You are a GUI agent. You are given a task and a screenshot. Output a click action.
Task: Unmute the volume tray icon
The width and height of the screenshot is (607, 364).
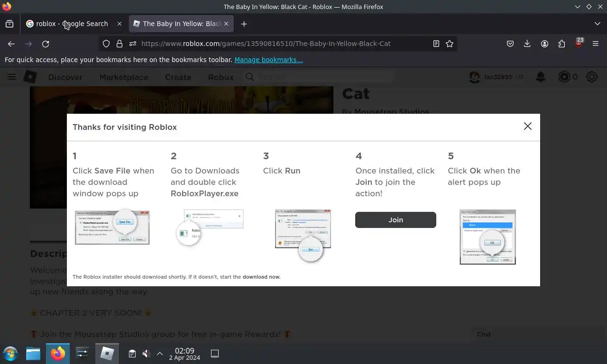click(x=146, y=354)
